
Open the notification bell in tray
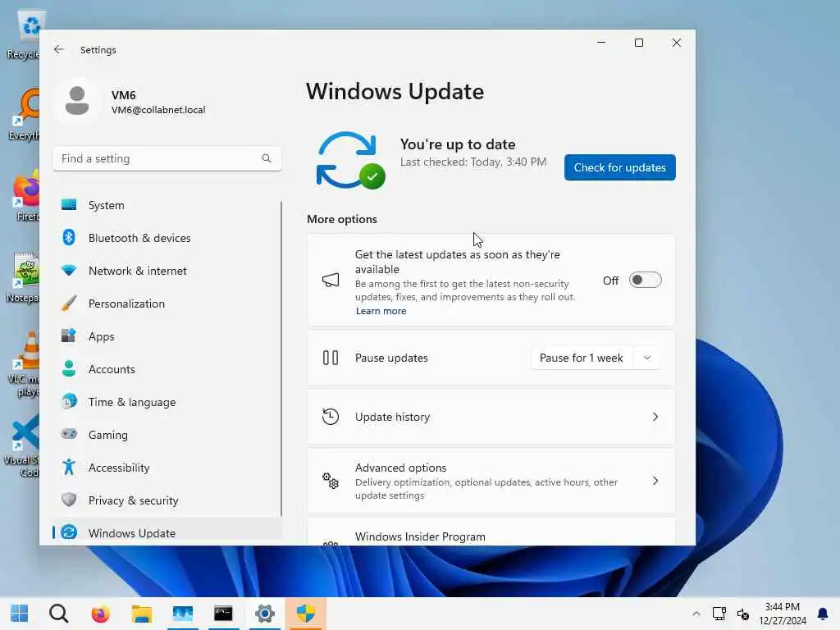pyautogui.click(x=822, y=614)
